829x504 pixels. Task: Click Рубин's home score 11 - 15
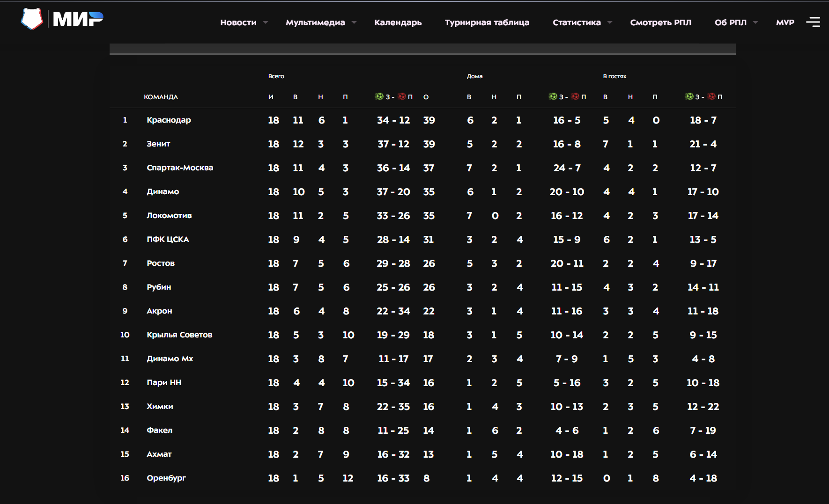(567, 287)
